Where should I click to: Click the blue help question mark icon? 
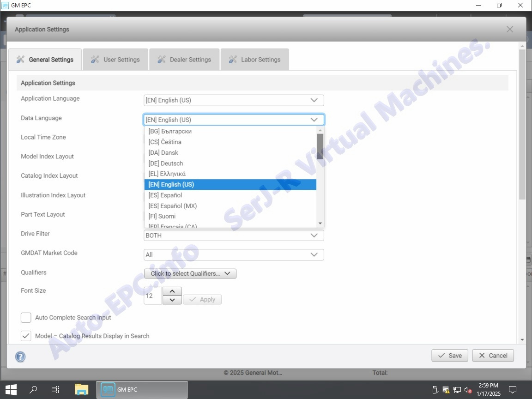(x=20, y=357)
